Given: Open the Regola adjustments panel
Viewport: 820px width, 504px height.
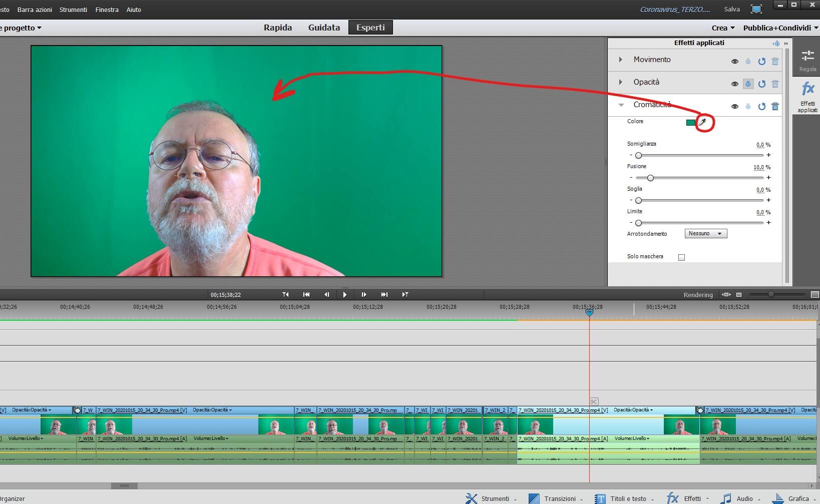Looking at the screenshot, I should point(807,60).
